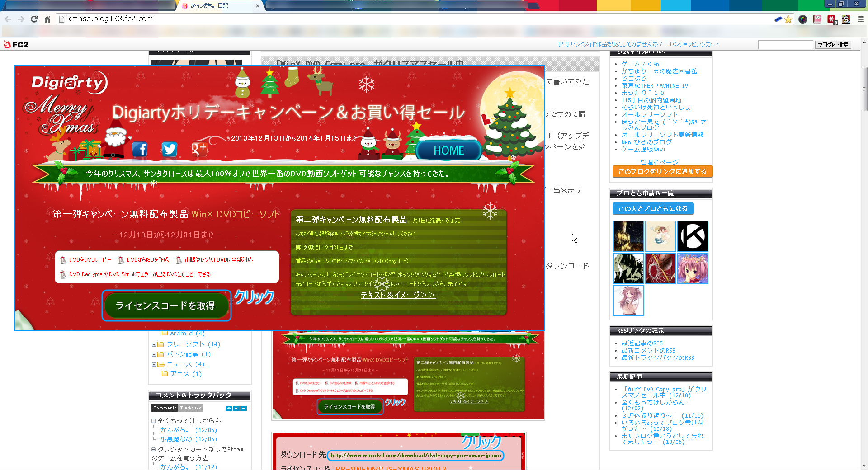The image size is (868, 470).
Task: Open the winxdvd.com download link
Action: point(415,455)
